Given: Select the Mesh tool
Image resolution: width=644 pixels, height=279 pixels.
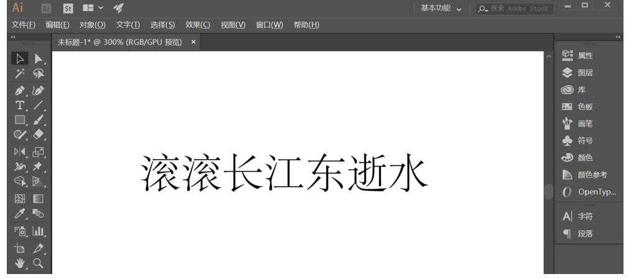Looking at the screenshot, I should click(20, 199).
